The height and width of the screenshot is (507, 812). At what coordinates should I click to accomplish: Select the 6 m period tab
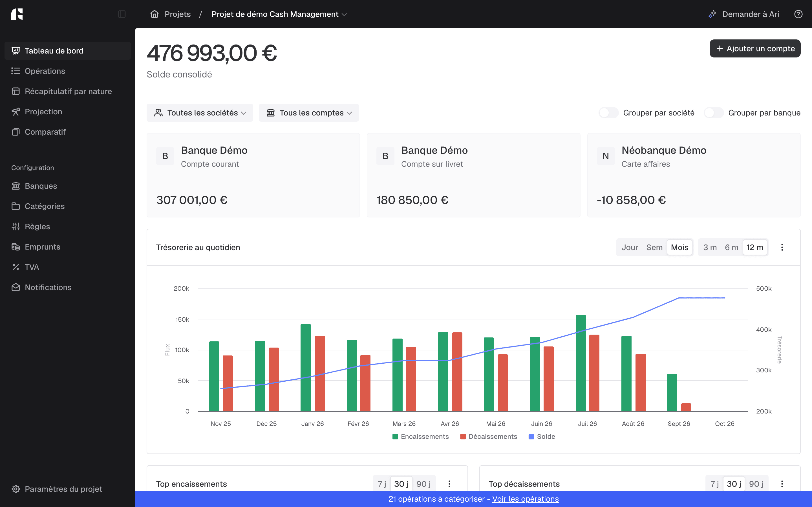tap(731, 248)
